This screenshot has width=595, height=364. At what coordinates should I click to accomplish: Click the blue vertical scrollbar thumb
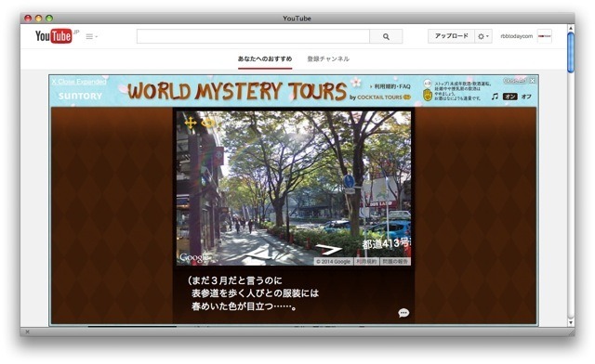[570, 52]
